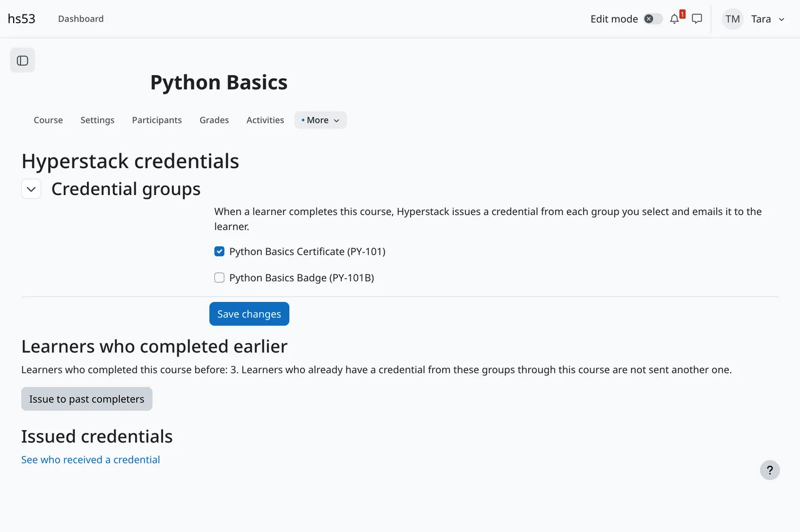800x532 pixels.
Task: Click the Credential groups section title
Action: [126, 189]
